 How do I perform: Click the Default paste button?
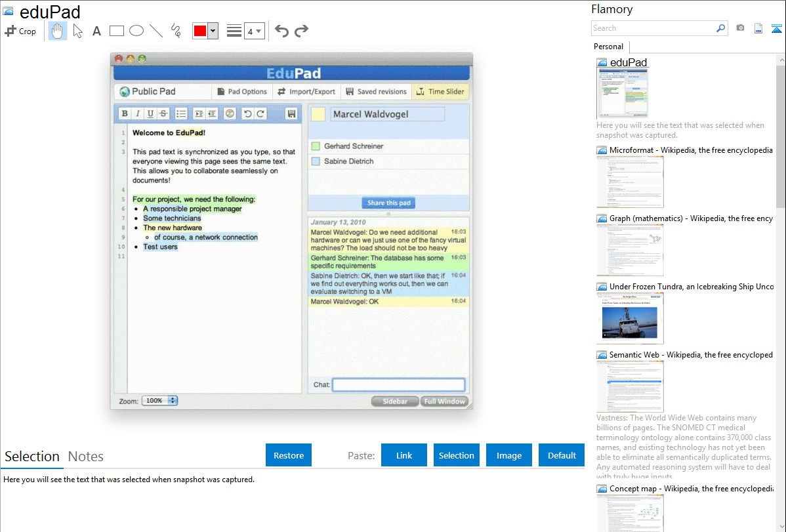pyautogui.click(x=562, y=455)
